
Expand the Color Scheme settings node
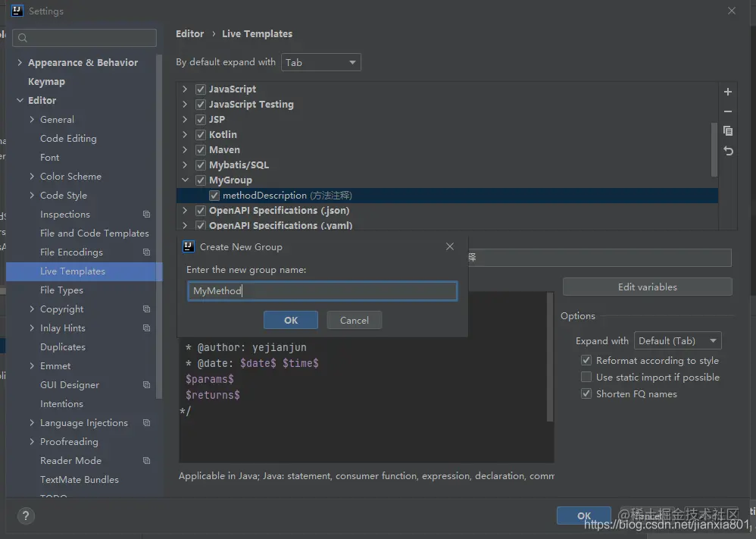click(x=32, y=176)
